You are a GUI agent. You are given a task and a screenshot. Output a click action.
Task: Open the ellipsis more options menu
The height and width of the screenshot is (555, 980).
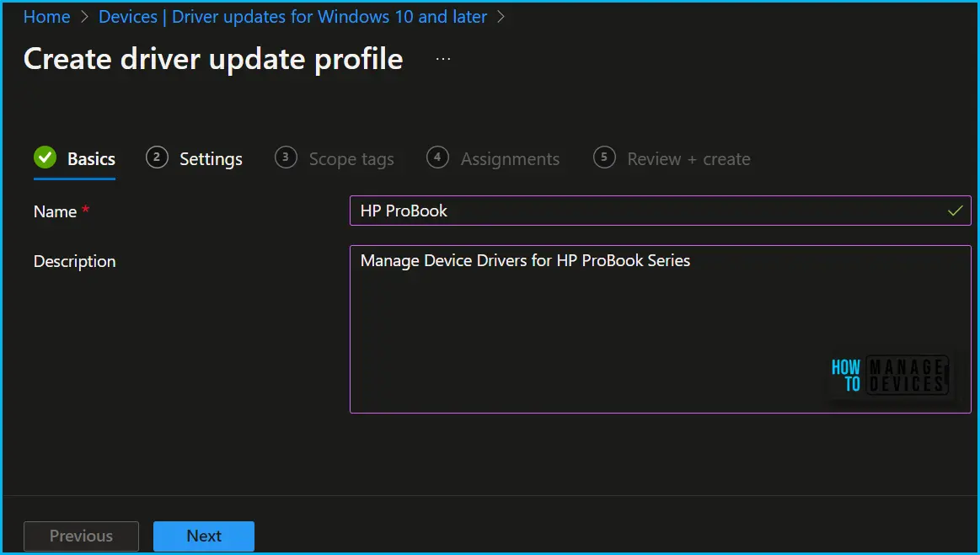click(443, 59)
